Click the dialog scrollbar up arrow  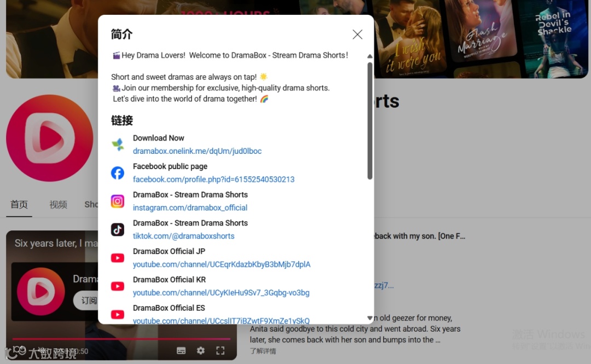tap(370, 56)
